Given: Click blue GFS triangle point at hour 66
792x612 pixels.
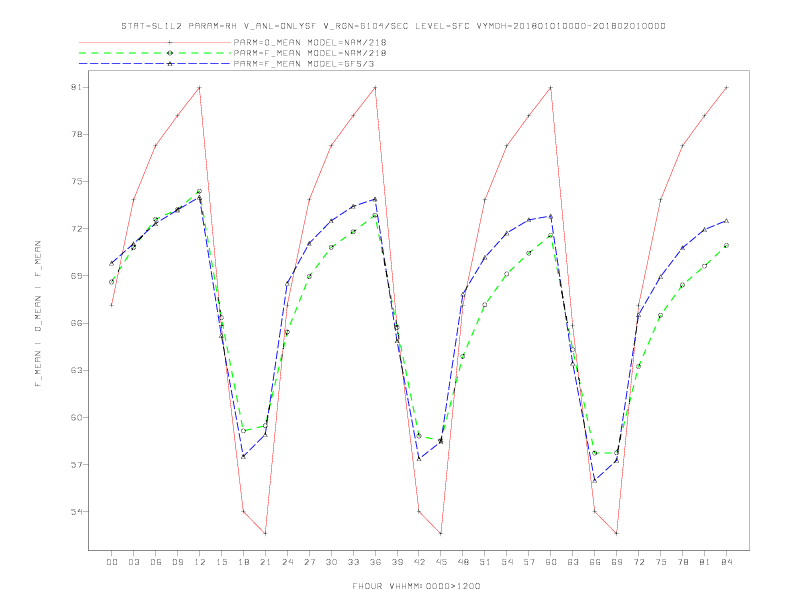Looking at the screenshot, I should pyautogui.click(x=595, y=480).
